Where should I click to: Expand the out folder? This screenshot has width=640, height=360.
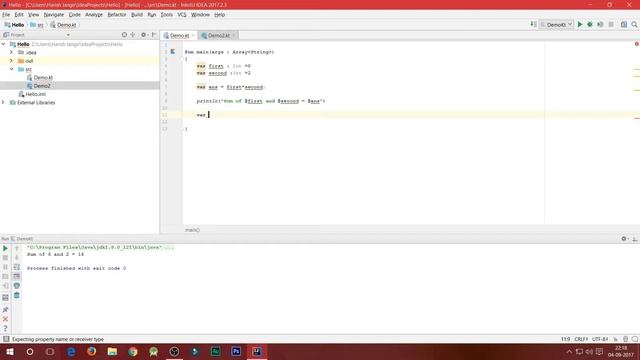pos(11,61)
